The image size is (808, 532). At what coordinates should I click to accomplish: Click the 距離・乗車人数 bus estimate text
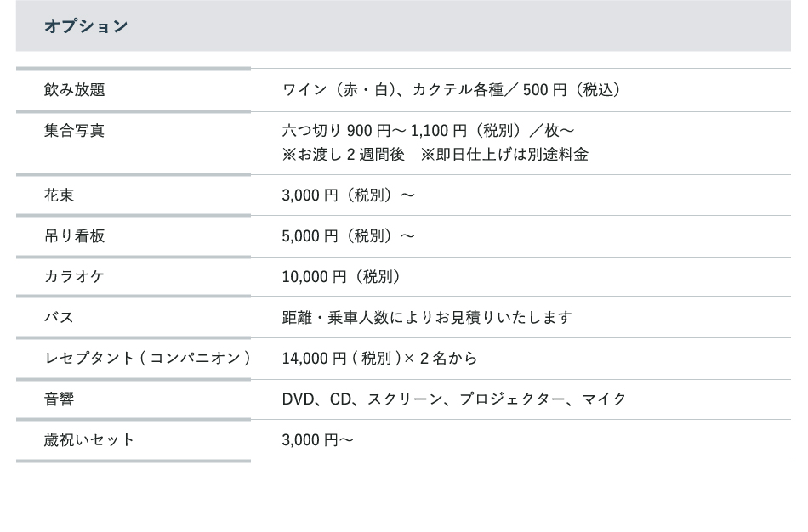(427, 318)
